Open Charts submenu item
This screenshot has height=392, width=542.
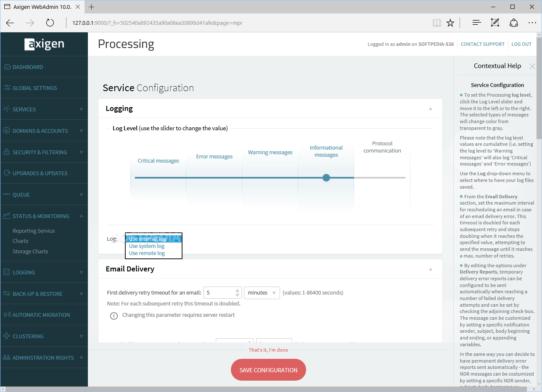point(21,241)
